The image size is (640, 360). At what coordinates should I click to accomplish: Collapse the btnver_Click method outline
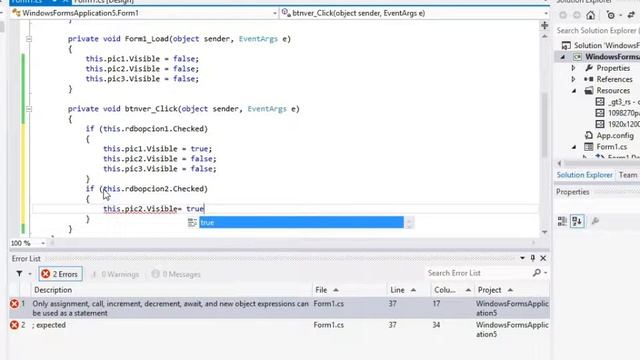[x=29, y=109]
